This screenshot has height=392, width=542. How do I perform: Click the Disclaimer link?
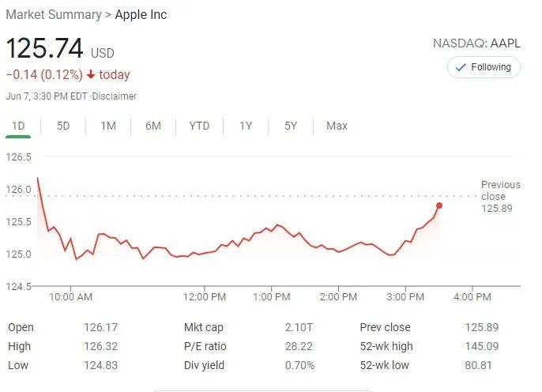point(115,96)
